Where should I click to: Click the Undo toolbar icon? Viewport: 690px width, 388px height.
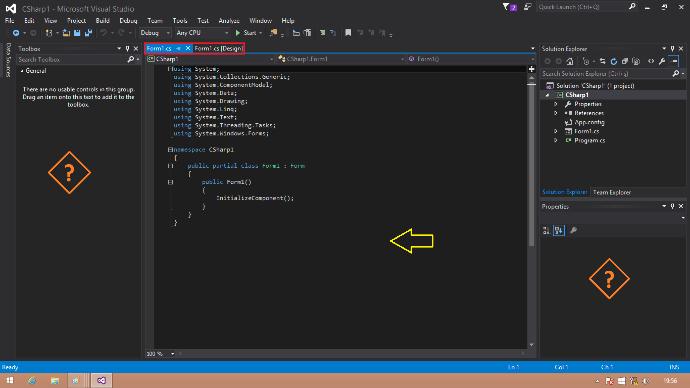coord(103,33)
